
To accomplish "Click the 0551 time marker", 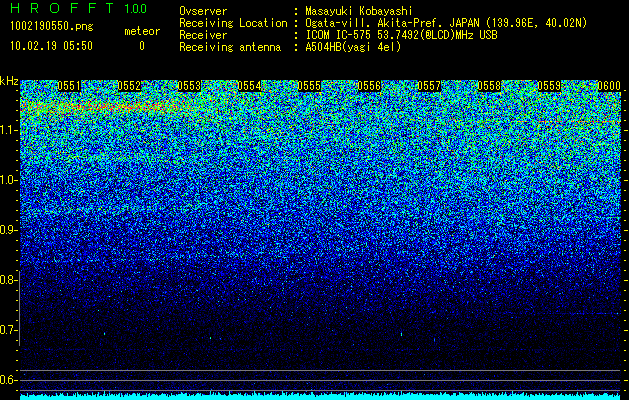I will pos(69,86).
